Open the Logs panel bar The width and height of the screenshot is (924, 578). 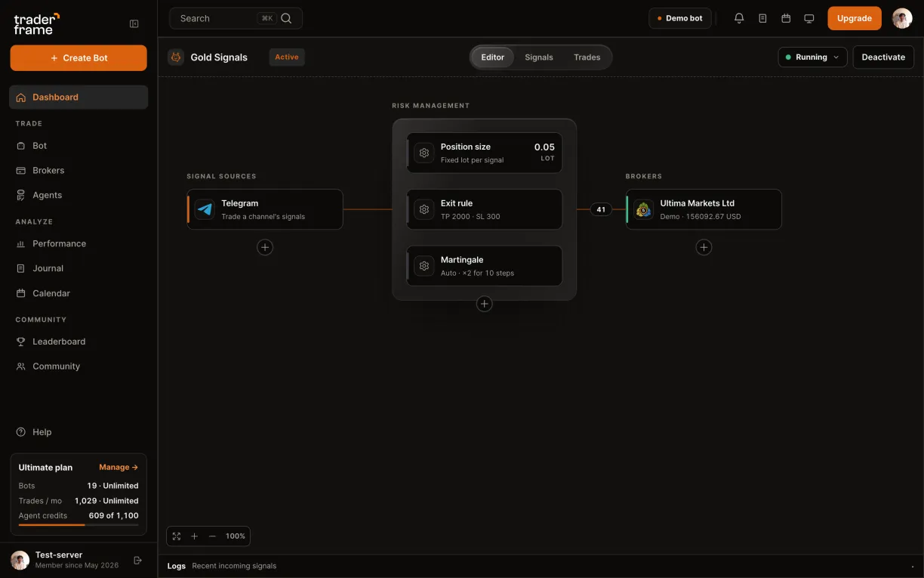[x=541, y=566]
